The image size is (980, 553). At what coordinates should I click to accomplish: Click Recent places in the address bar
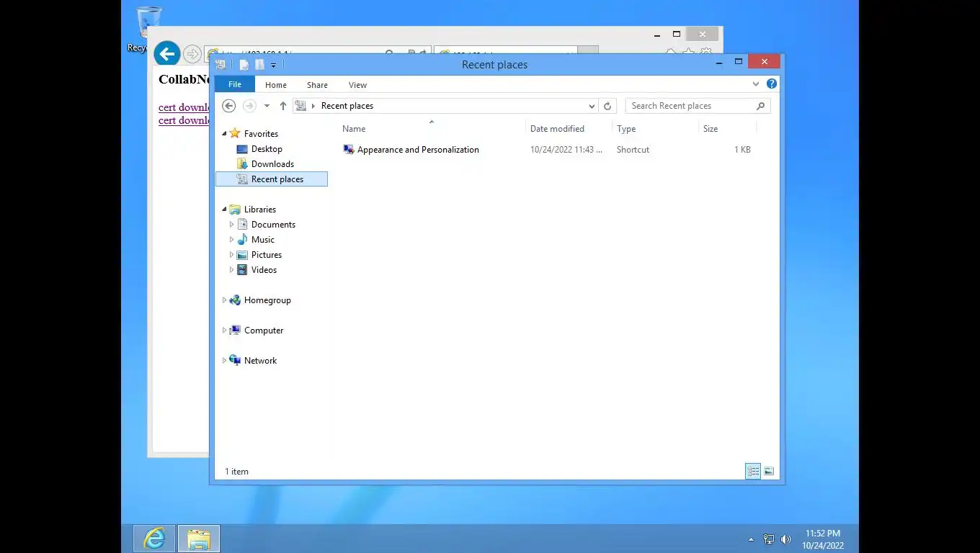(347, 106)
